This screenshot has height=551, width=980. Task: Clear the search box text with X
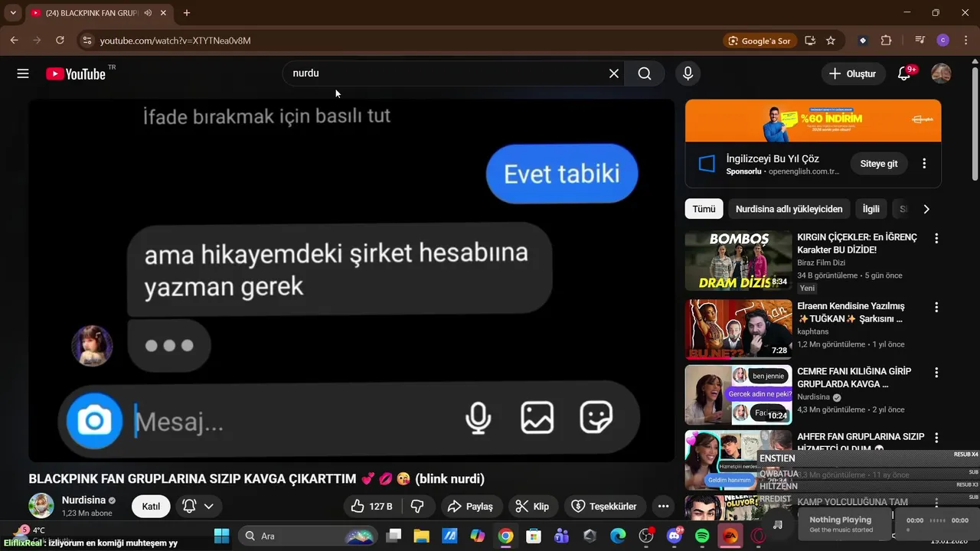click(613, 73)
